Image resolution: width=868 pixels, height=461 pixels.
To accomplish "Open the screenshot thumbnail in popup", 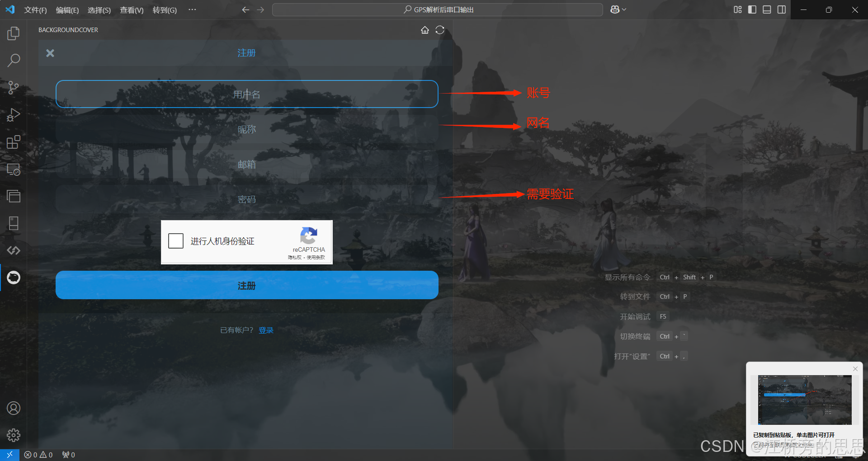I will point(805,400).
